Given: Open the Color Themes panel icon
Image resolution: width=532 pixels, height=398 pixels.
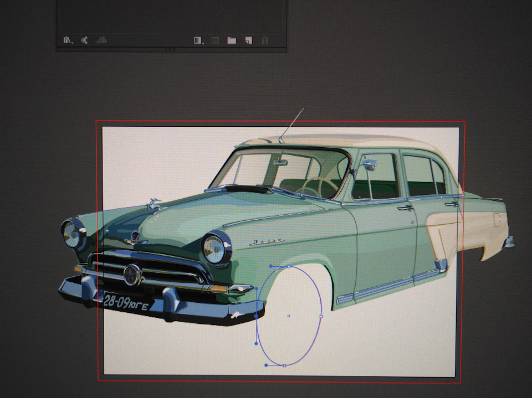Looking at the screenshot, I should 84,40.
